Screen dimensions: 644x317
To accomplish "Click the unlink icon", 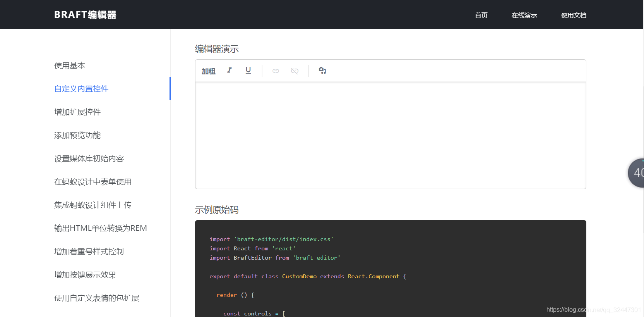I will (295, 71).
